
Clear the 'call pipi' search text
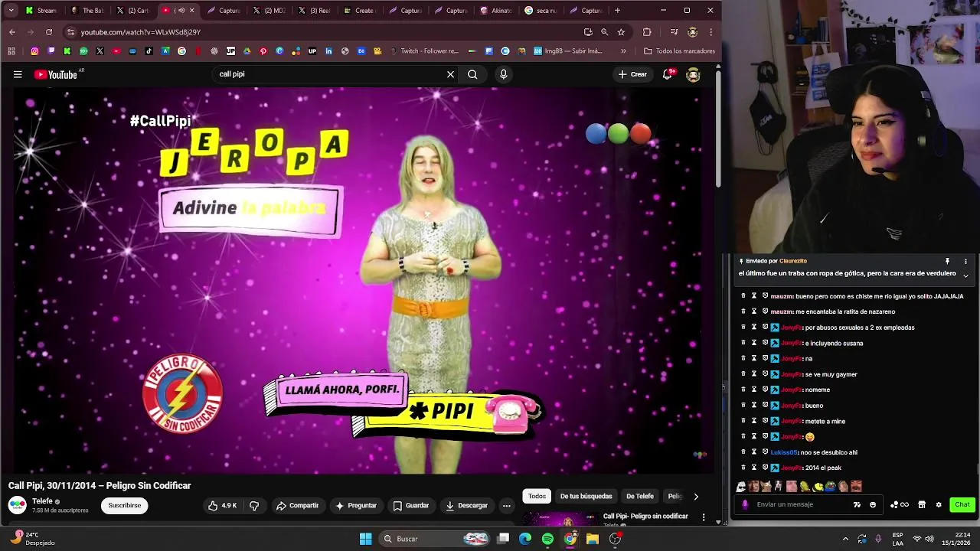coord(450,74)
